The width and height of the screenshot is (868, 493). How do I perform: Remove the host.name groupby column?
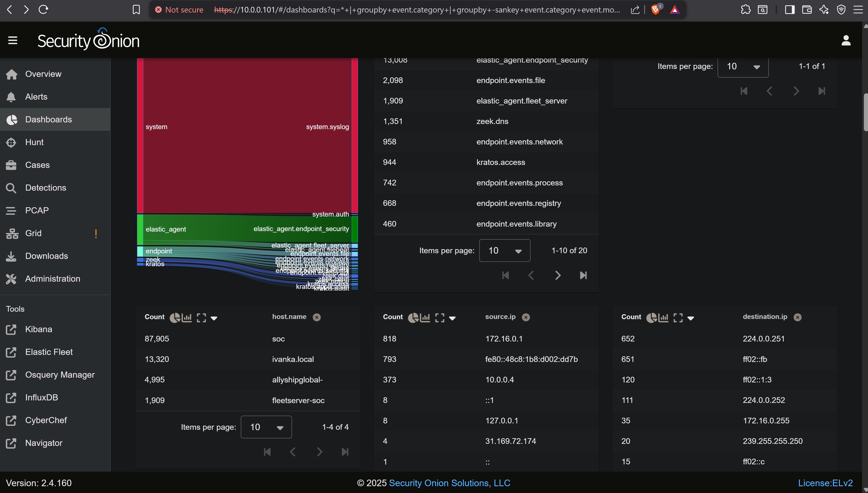pyautogui.click(x=317, y=317)
